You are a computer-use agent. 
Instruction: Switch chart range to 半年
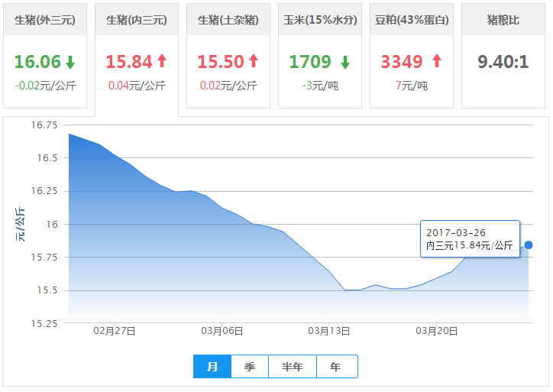click(x=293, y=367)
